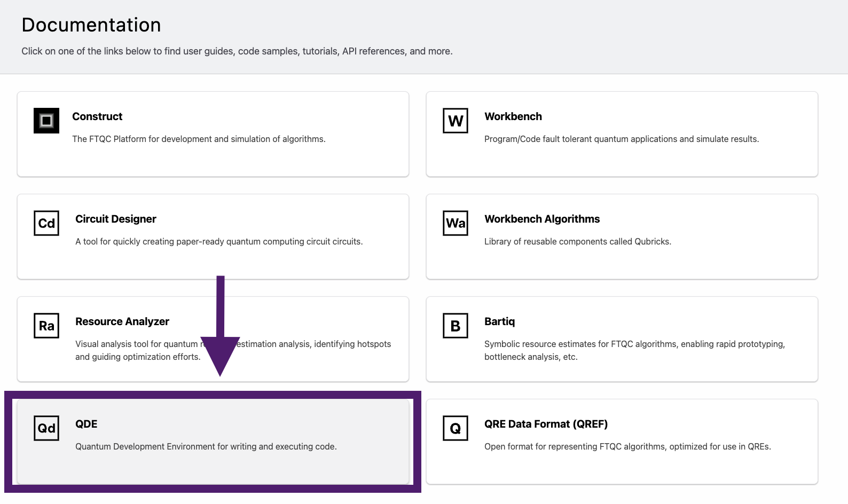Click the Bartiq B icon
The height and width of the screenshot is (504, 848).
point(456,326)
